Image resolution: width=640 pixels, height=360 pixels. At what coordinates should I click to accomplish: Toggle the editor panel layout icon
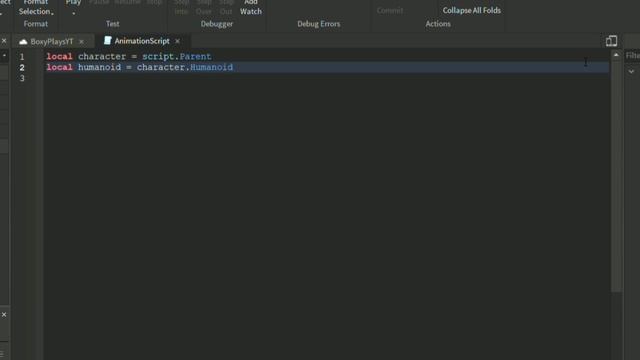pos(611,41)
